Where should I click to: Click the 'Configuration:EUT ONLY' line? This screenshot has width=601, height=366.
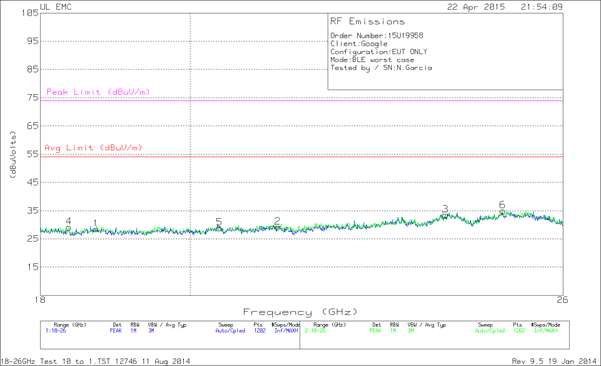pos(379,52)
